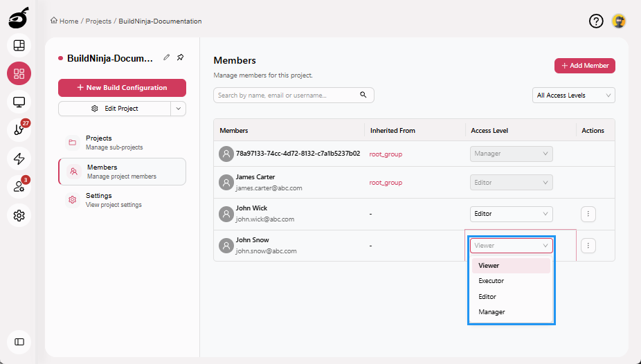641x364 pixels.
Task: Click James Carter's disabled Editor dropdown
Action: coord(511,183)
